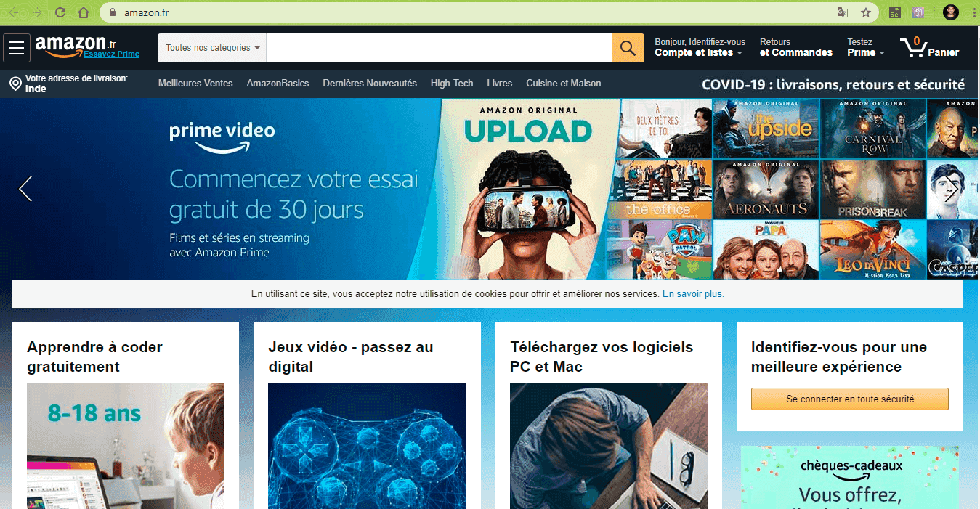
Task: Click 'Jeux vidéo - passez au digital' heading
Action: click(x=350, y=357)
